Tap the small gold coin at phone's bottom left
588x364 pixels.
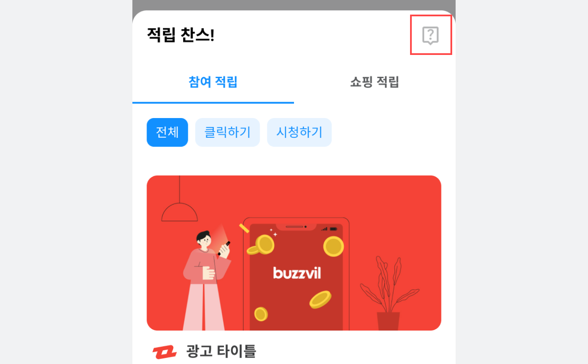click(261, 314)
